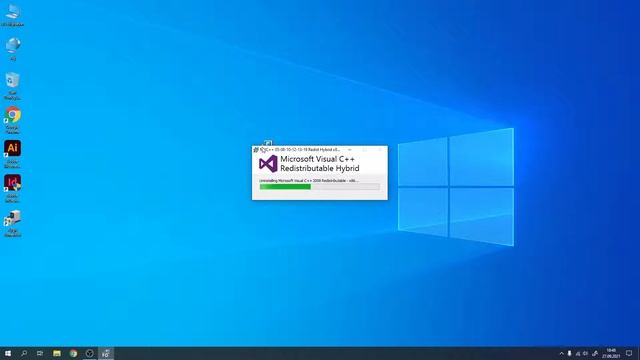Open the Windows Start menu
The image size is (640, 360).
[8, 353]
